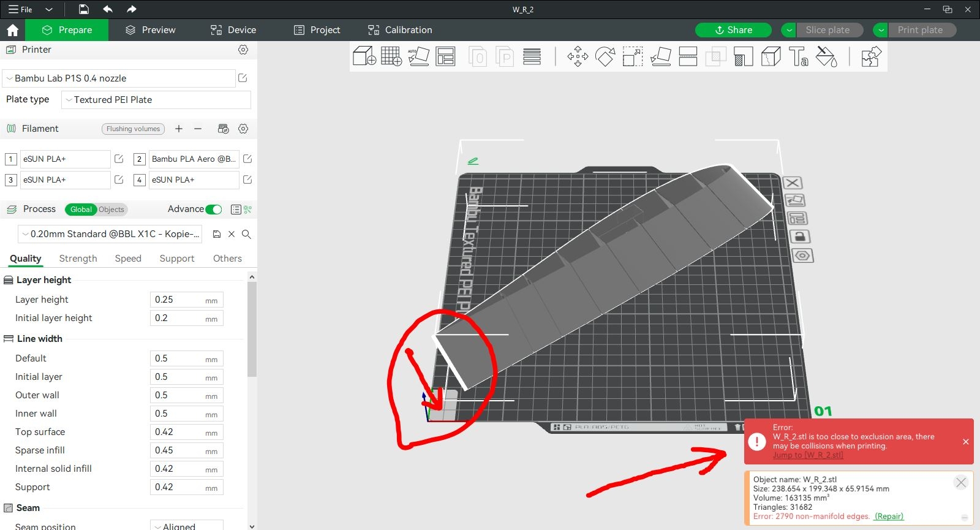The width and height of the screenshot is (980, 530).
Task: Open the process preset 0.20mm Standard dropdown
Action: coord(110,234)
